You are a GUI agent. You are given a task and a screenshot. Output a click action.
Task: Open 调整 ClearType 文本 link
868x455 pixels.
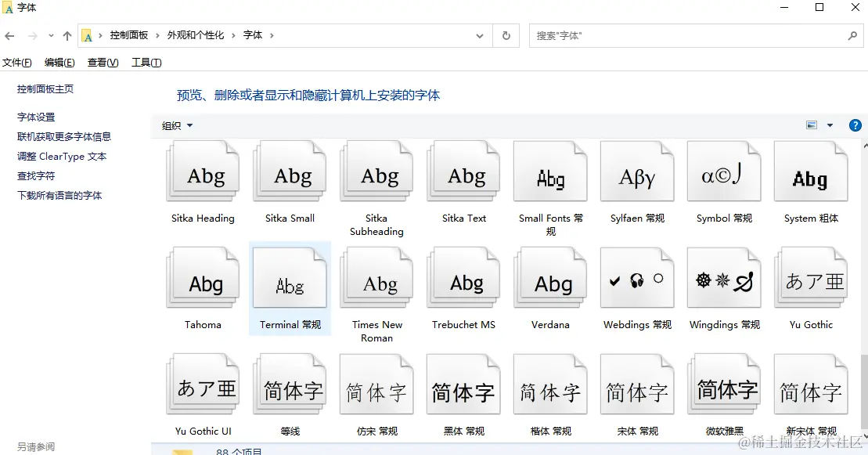(62, 157)
